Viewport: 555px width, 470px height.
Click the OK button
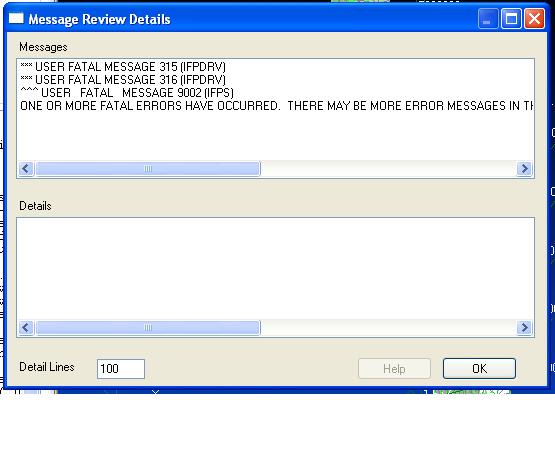coord(479,368)
